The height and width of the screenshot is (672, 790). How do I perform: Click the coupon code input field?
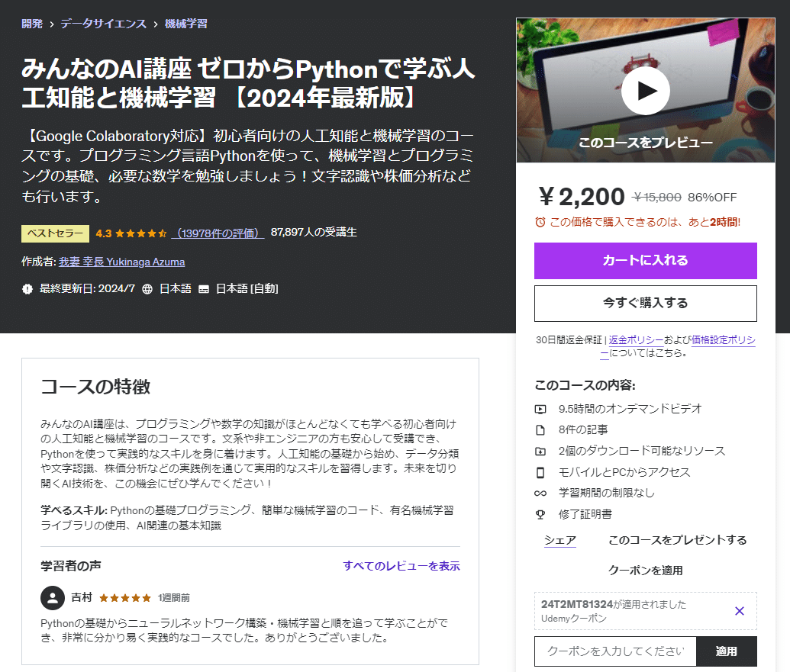[614, 651]
